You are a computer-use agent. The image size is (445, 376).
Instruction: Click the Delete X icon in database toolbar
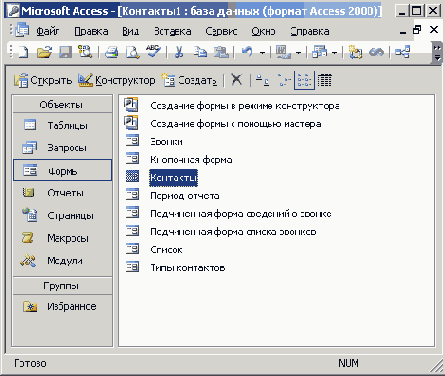[237, 80]
